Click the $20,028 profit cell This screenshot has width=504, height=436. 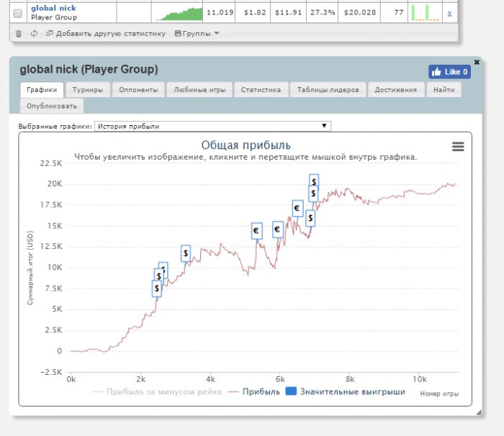pyautogui.click(x=359, y=12)
